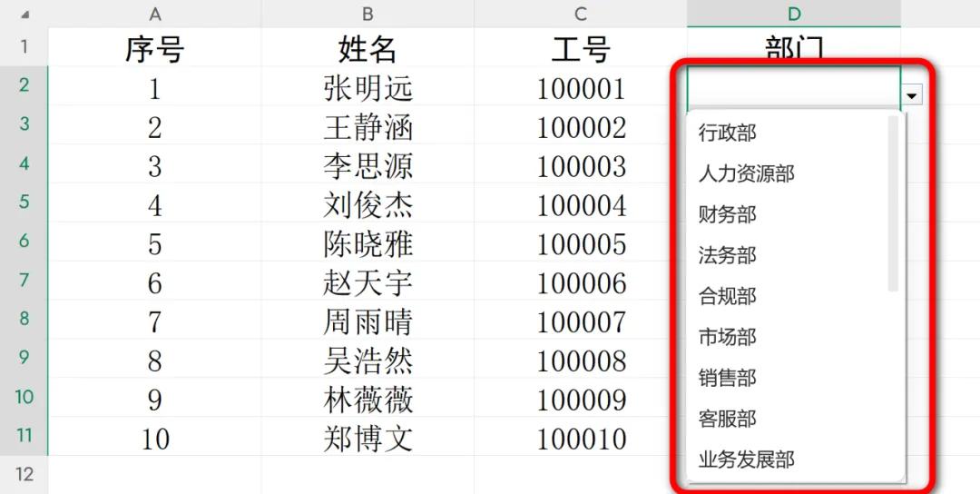Click the dropdown list scrollbar thumb
980x494 pixels.
(x=893, y=203)
